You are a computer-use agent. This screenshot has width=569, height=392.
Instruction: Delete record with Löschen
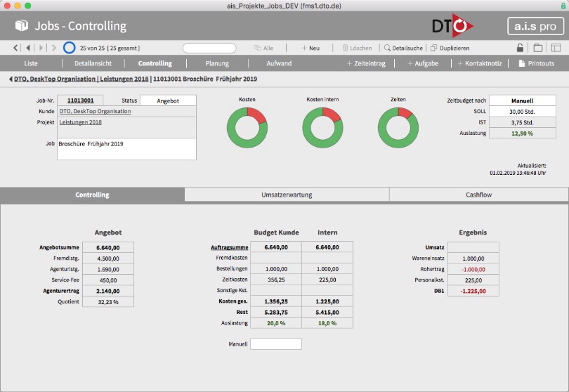(357, 48)
